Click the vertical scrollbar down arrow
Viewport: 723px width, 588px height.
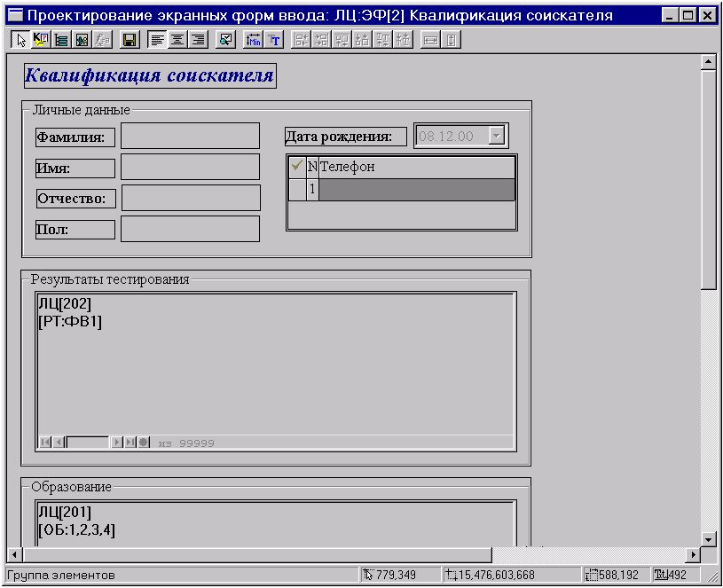coord(708,538)
